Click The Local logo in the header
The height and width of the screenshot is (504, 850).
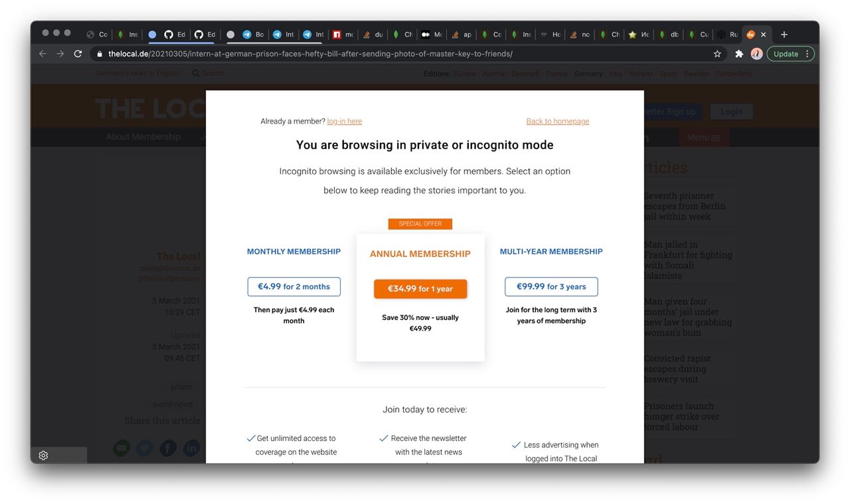[x=150, y=109]
